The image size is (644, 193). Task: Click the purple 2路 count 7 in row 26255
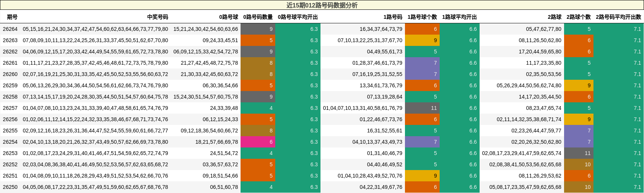tap(579, 131)
